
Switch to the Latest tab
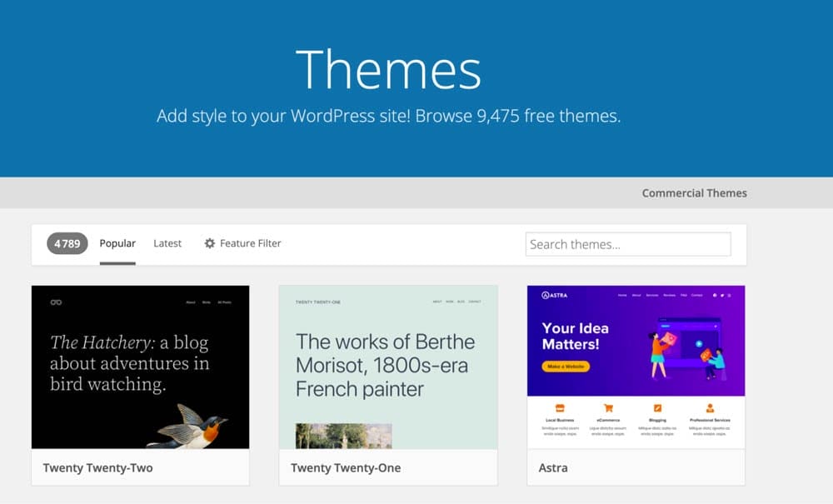point(167,243)
